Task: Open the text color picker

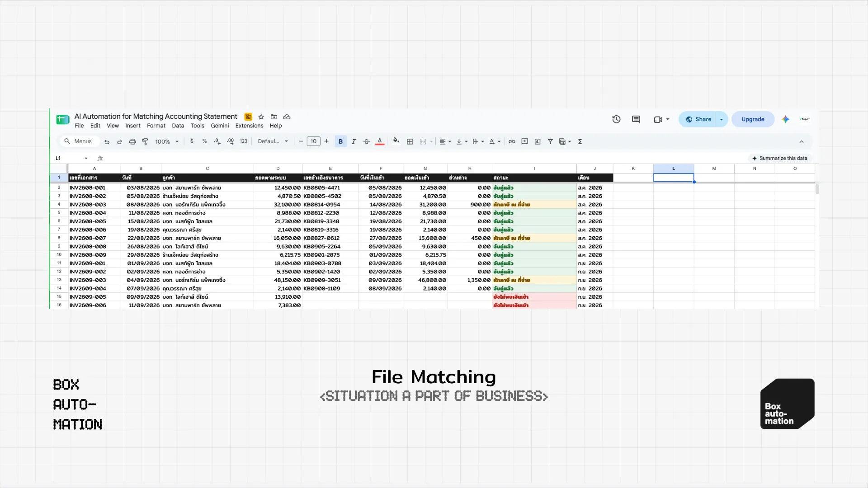Action: 380,141
